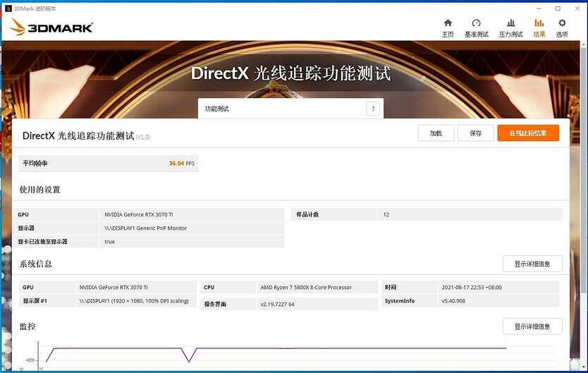588x373 pixels.
Task: Click the 系统信息 section heading
Action: tap(36, 264)
